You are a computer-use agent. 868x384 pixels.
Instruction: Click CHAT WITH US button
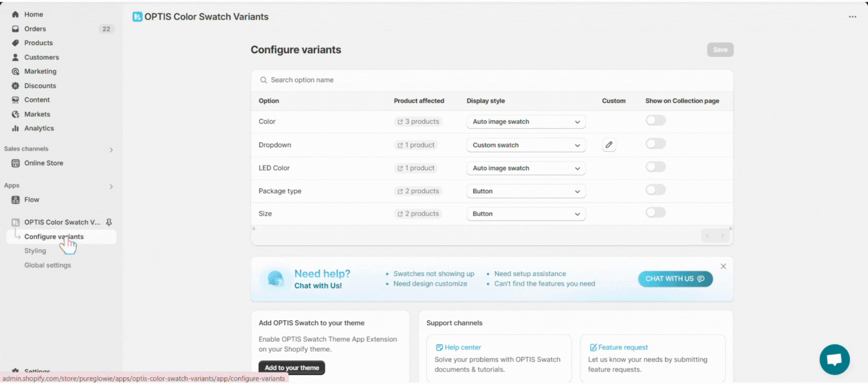click(675, 279)
